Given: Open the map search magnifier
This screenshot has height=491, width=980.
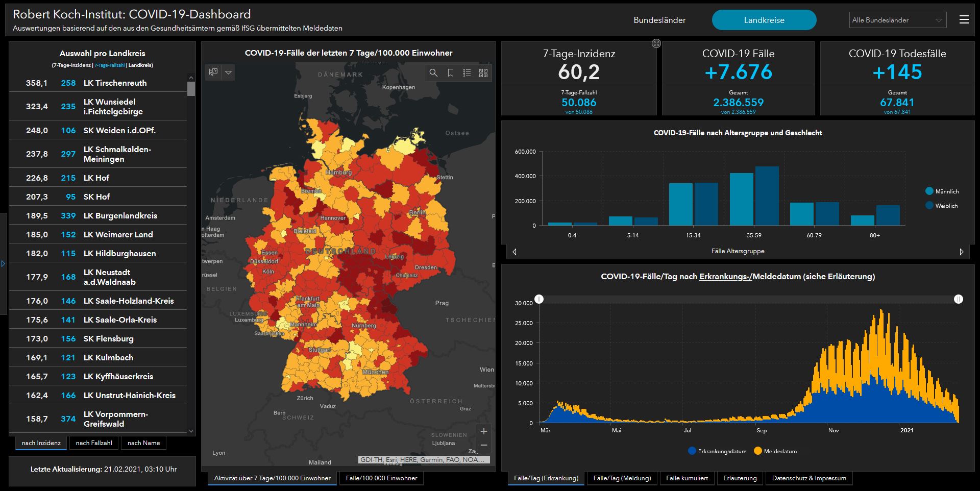Looking at the screenshot, I should pyautogui.click(x=433, y=73).
